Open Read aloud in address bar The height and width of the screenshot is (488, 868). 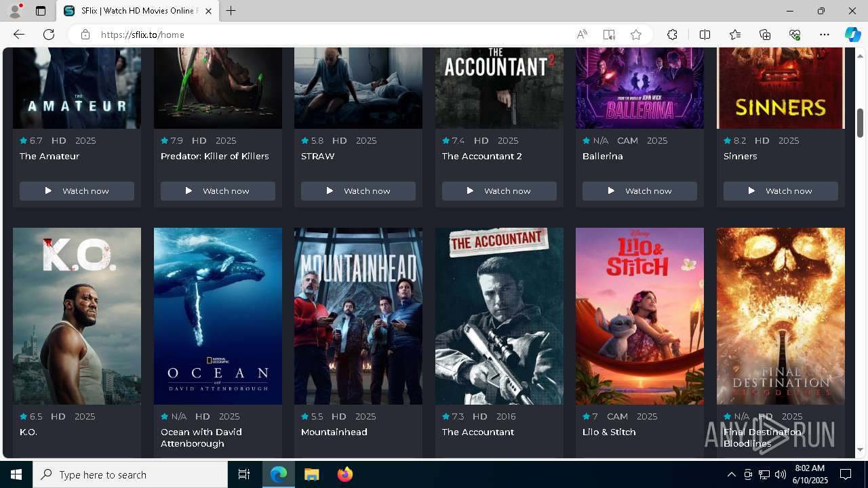pyautogui.click(x=582, y=35)
